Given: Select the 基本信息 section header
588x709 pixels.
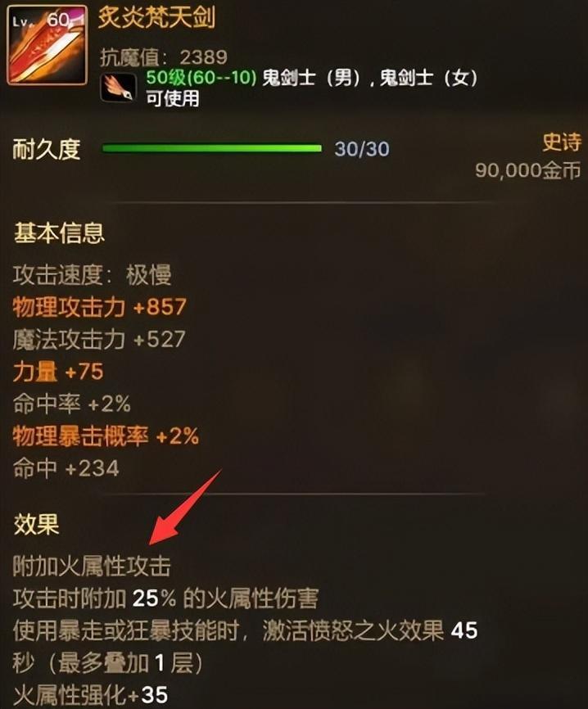Looking at the screenshot, I should (x=59, y=233).
